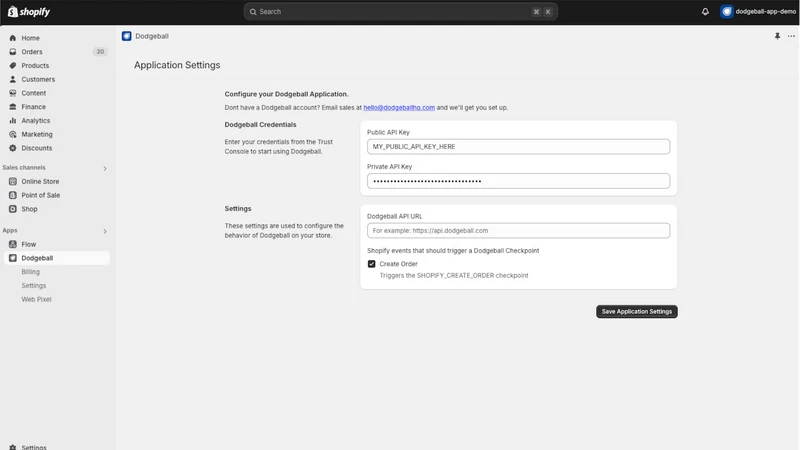This screenshot has height=450, width=800.
Task: Click Settings gear icon at bottom
Action: tap(13, 447)
